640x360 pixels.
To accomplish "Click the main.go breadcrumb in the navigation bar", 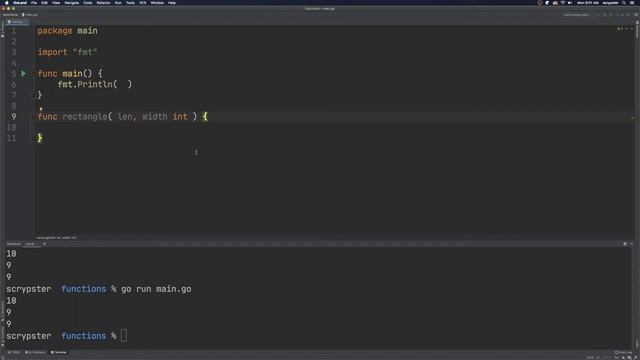I will pos(30,15).
